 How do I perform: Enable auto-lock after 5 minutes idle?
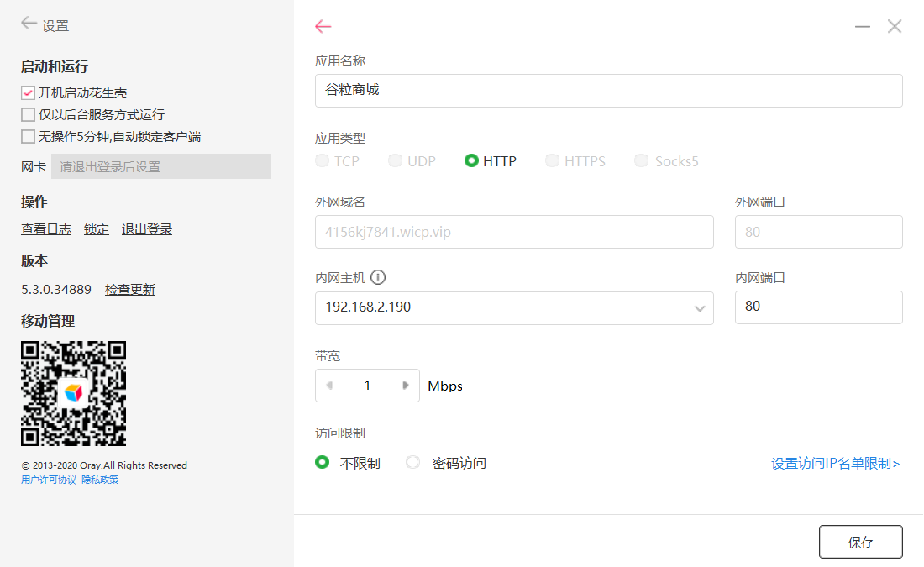pyautogui.click(x=28, y=137)
